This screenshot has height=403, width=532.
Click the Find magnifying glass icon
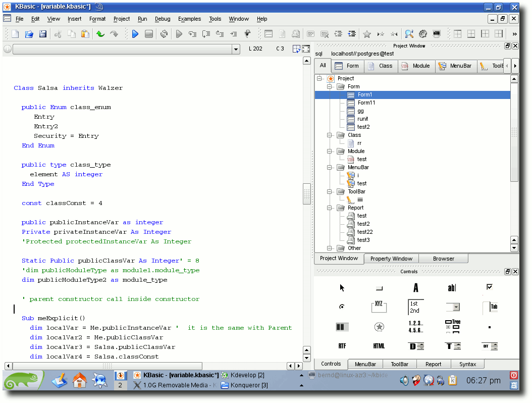(x=409, y=34)
